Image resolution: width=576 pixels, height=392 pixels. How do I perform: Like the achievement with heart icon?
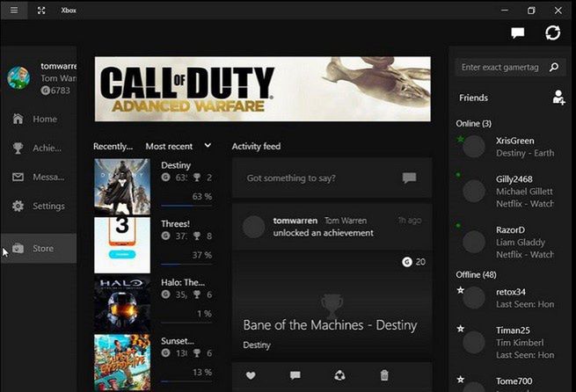[x=251, y=375]
